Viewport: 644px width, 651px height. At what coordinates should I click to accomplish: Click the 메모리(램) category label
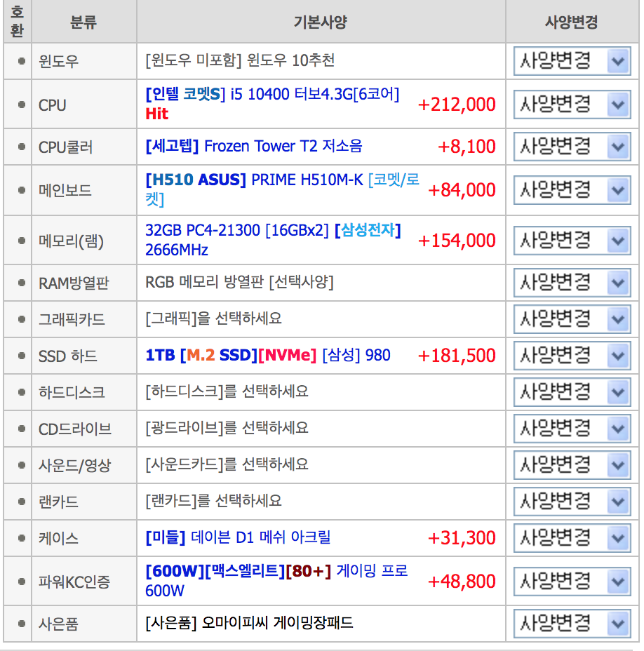pos(71,241)
